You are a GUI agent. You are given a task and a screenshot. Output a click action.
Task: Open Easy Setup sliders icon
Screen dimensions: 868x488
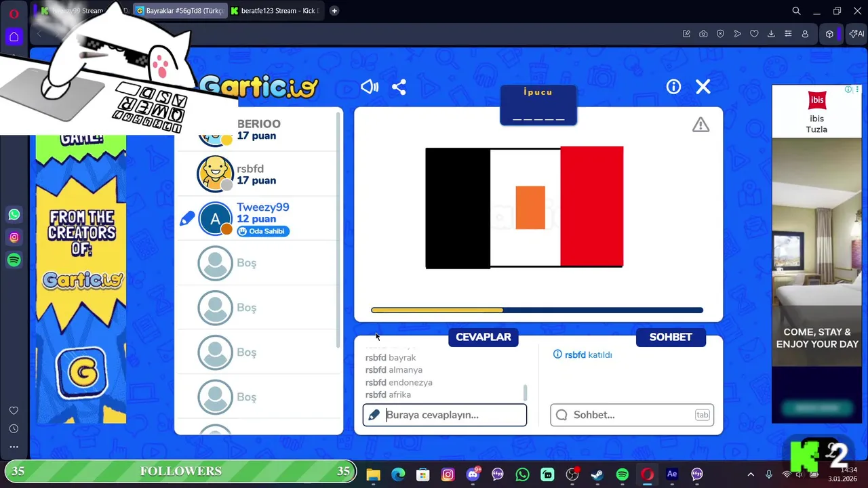pyautogui.click(x=788, y=34)
